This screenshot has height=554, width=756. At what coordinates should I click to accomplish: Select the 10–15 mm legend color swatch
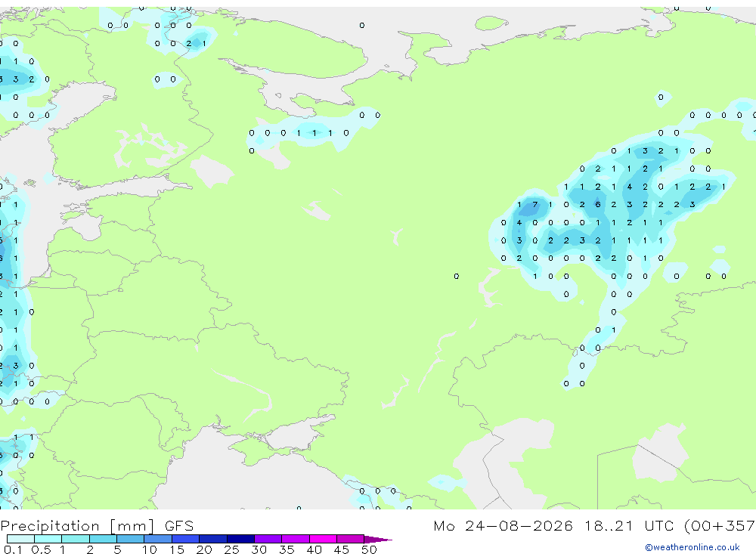158,539
